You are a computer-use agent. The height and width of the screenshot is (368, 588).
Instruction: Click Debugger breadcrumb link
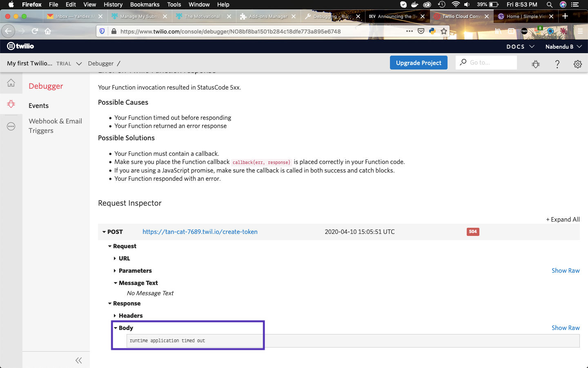100,63
